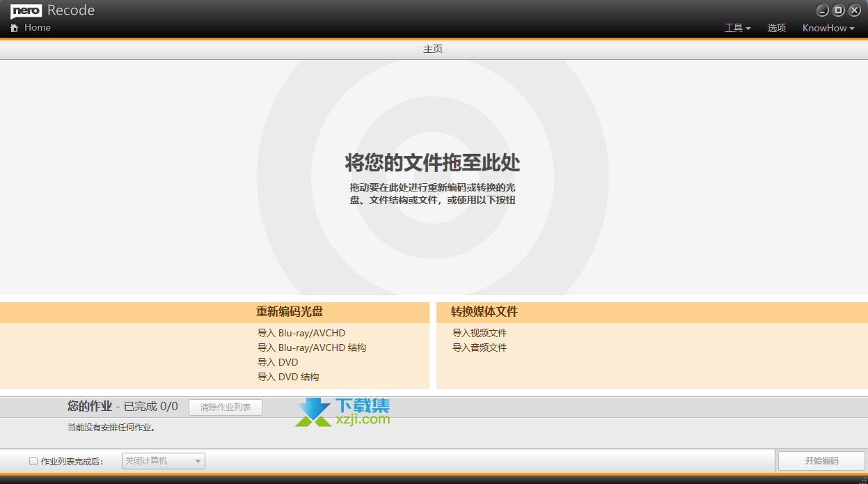Minimize the Nero Recode window

pos(823,10)
